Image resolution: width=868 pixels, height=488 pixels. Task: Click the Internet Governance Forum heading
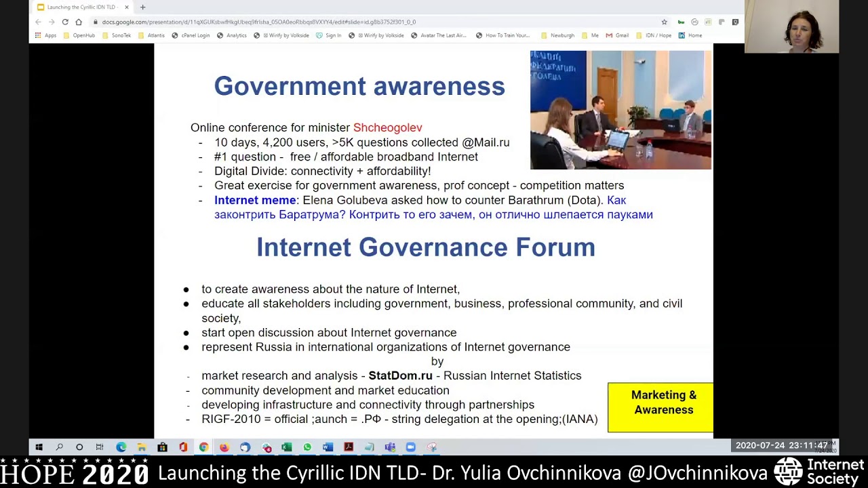(426, 247)
